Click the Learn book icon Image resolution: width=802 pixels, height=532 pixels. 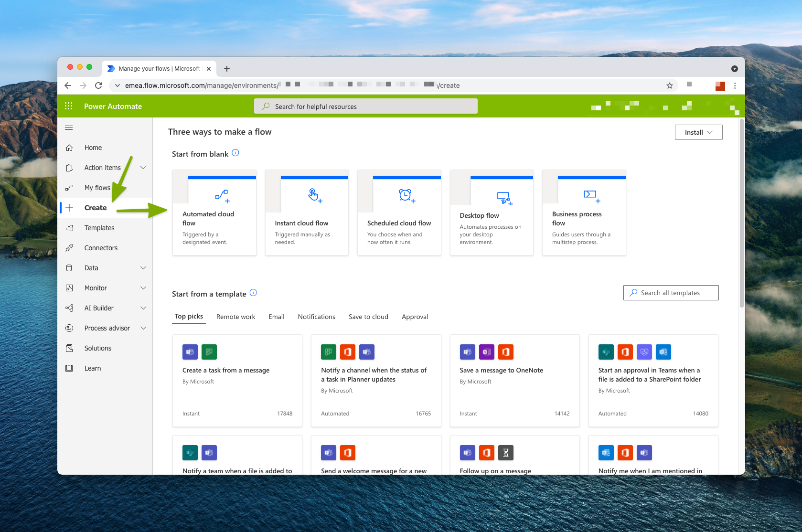point(69,368)
